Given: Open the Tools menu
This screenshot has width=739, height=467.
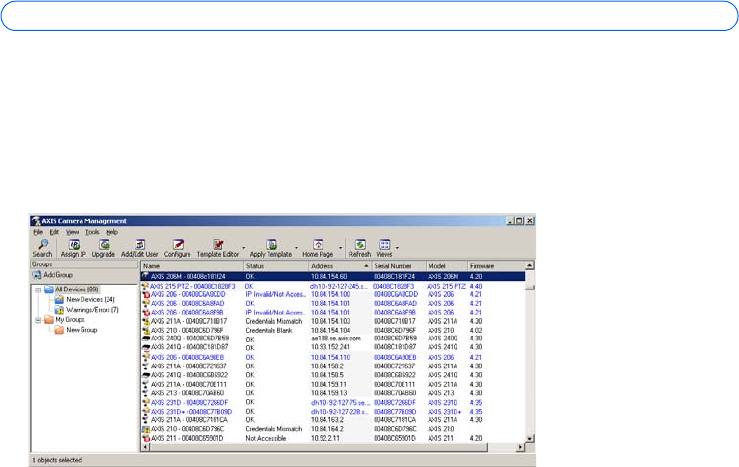Looking at the screenshot, I should (x=92, y=230).
